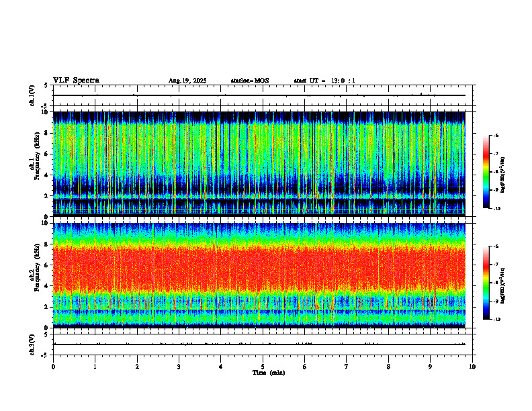Click the "start UT = 13:0 :1" text
The height and width of the screenshot is (411, 532).
(324, 81)
